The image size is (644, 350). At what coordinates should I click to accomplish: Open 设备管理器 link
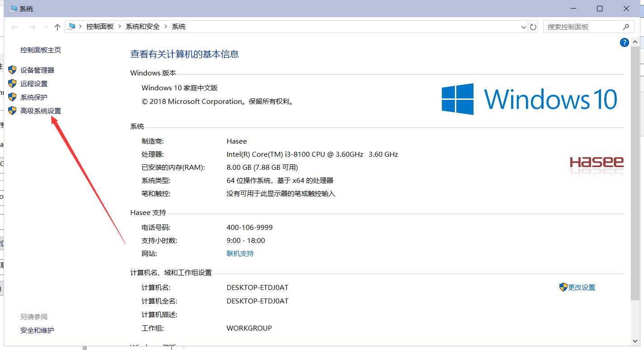pyautogui.click(x=37, y=70)
